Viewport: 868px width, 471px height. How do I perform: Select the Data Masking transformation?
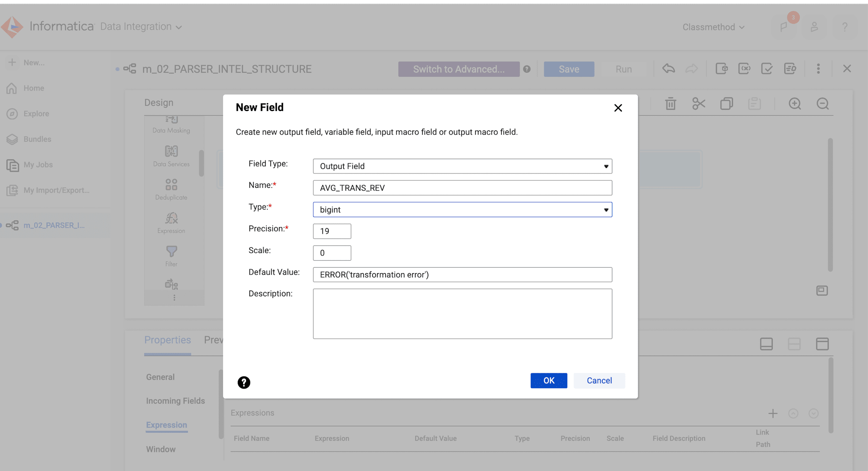tap(171, 124)
